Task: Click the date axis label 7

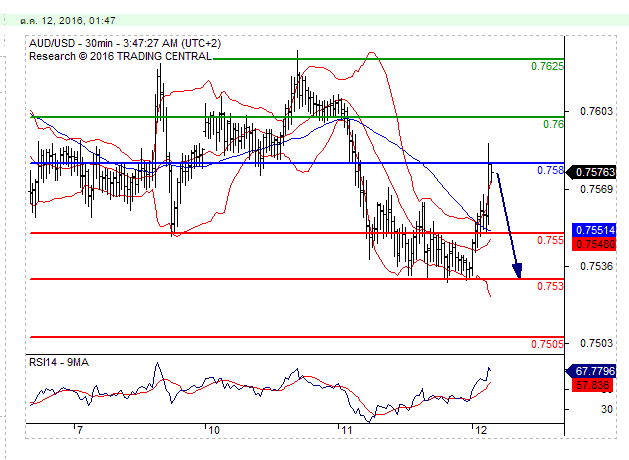Action: point(80,430)
